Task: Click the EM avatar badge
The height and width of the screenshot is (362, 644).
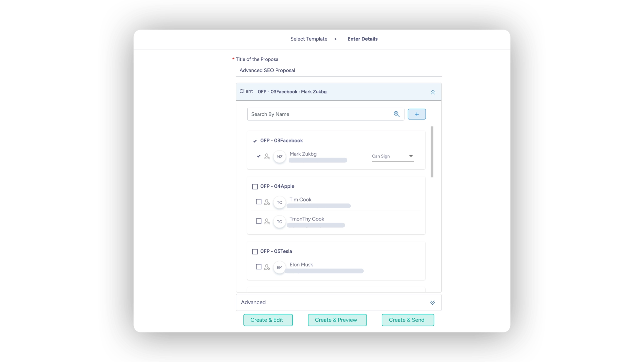Action: click(x=280, y=267)
